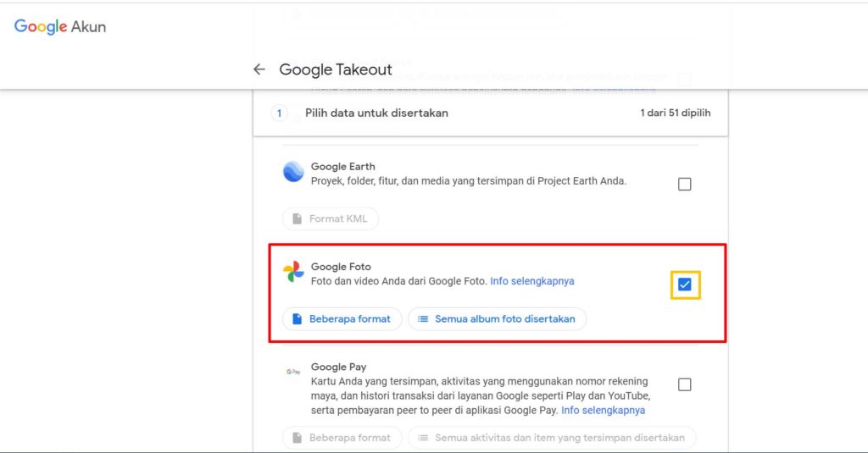Screen dimensions: 868x453
Task: Click the Google Earth globe icon
Action: click(x=293, y=172)
